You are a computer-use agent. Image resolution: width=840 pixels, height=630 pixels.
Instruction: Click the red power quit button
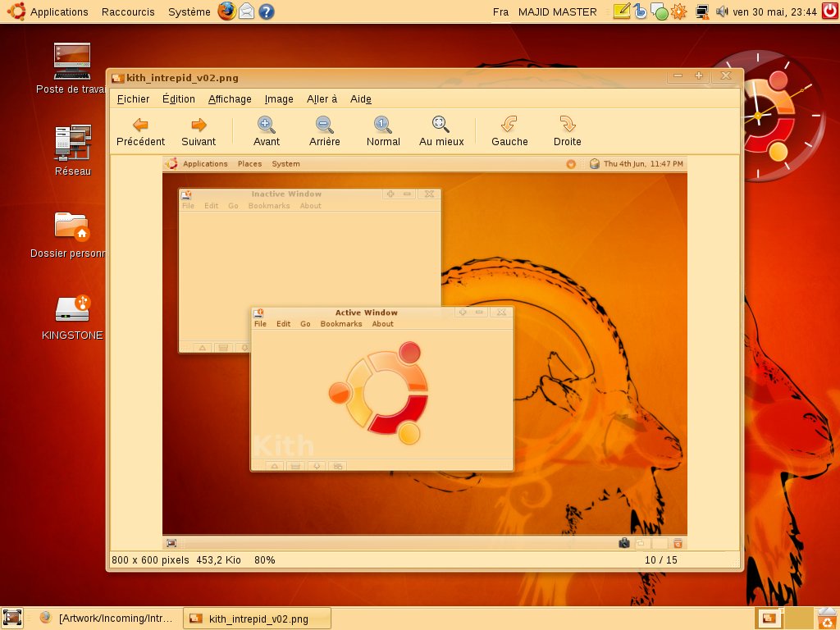click(830, 11)
